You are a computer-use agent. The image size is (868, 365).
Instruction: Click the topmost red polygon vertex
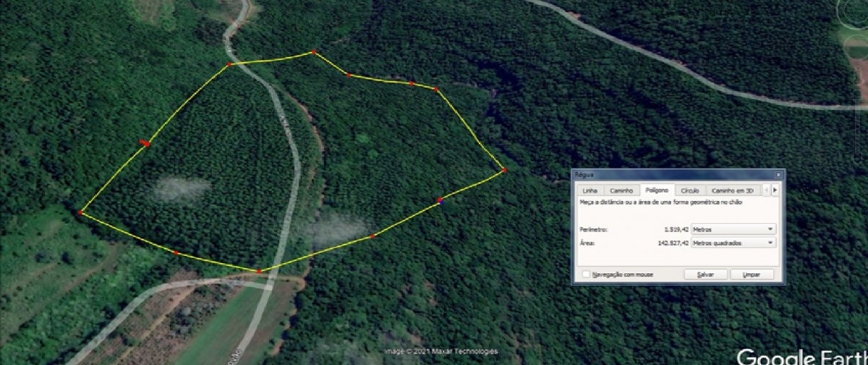point(313,52)
